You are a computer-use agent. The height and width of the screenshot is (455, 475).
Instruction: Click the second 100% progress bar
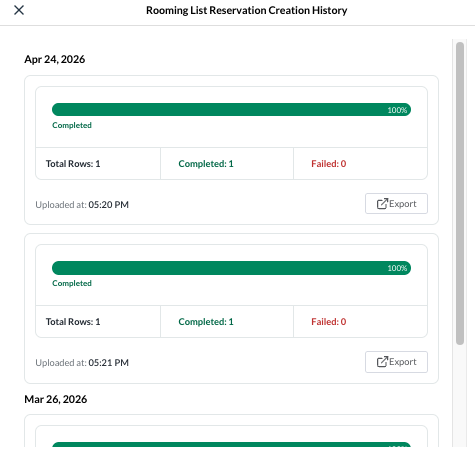pyautogui.click(x=231, y=268)
